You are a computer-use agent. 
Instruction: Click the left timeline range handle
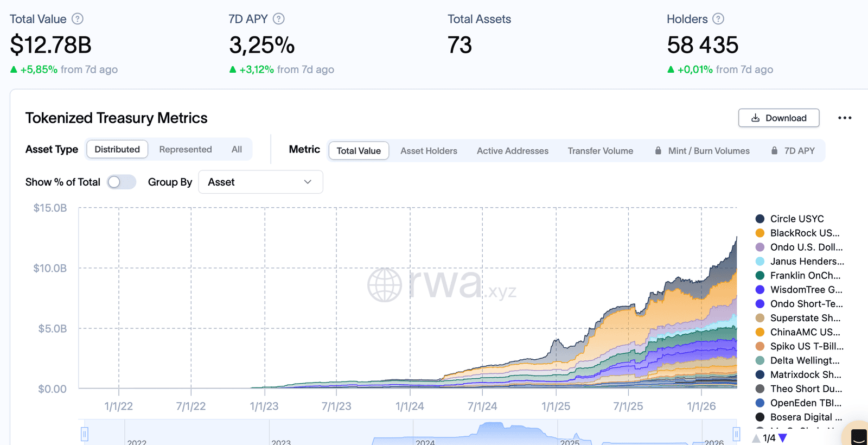85,434
